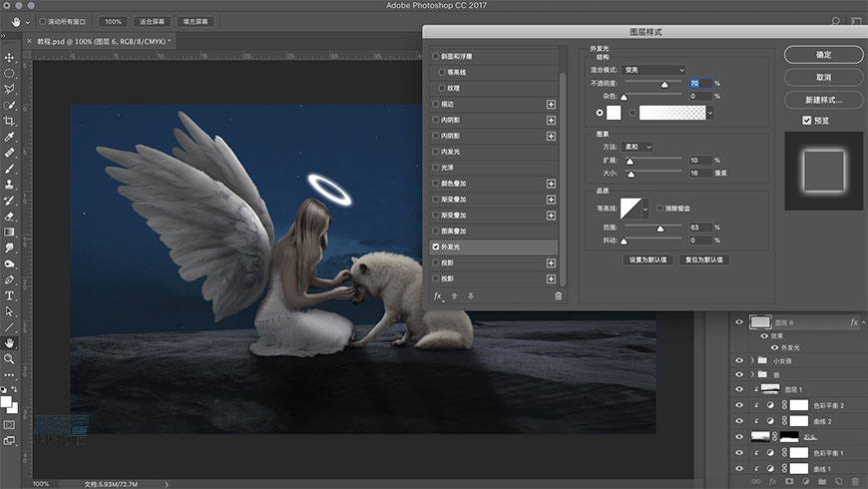The width and height of the screenshot is (868, 489).
Task: Select the Type tool
Action: point(9,295)
